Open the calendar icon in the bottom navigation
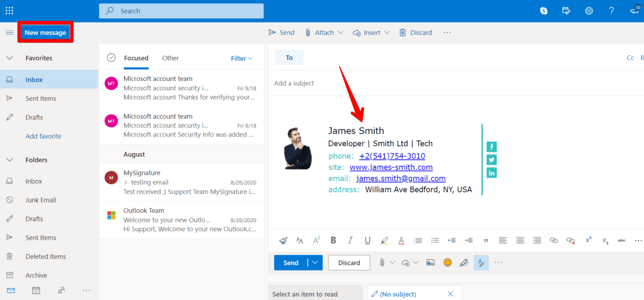644x300 pixels. pyautogui.click(x=36, y=290)
